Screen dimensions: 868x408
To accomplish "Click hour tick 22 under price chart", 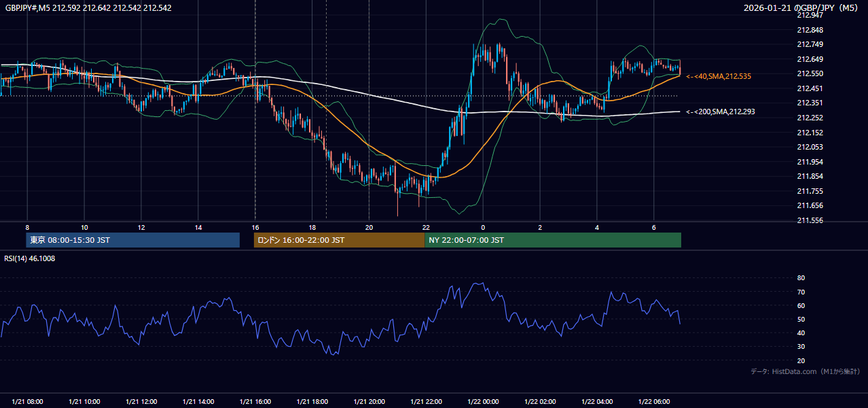I will (426, 226).
